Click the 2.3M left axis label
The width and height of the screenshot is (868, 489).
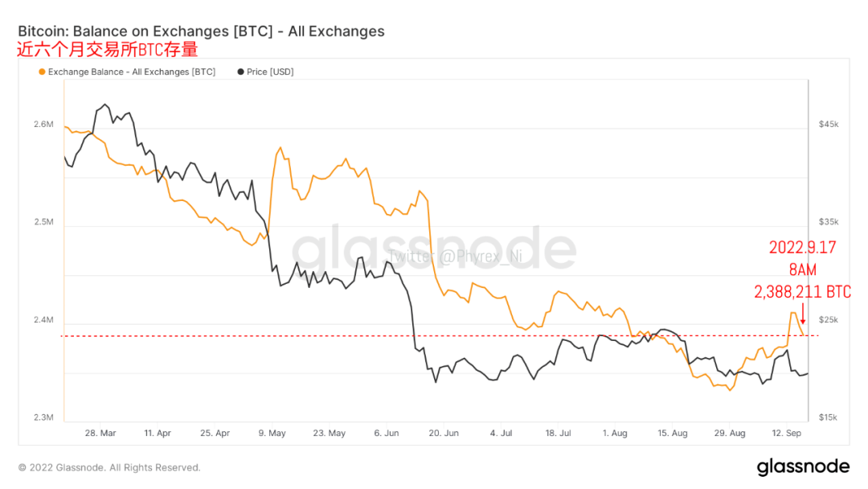pyautogui.click(x=43, y=417)
